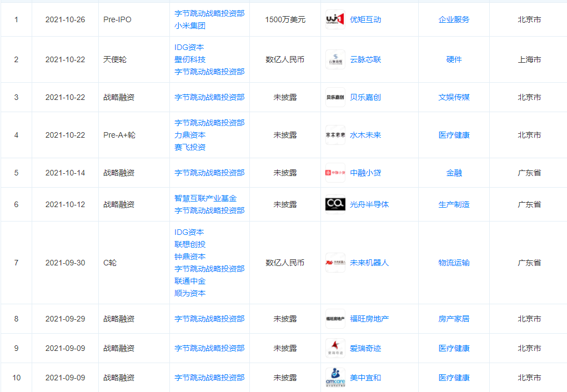Click the 壁仞科技 investor link
The height and width of the screenshot is (392, 567).
pos(190,59)
